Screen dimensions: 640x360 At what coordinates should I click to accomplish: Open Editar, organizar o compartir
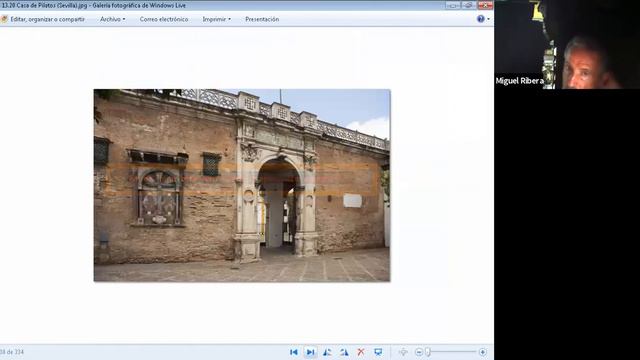[x=47, y=19]
